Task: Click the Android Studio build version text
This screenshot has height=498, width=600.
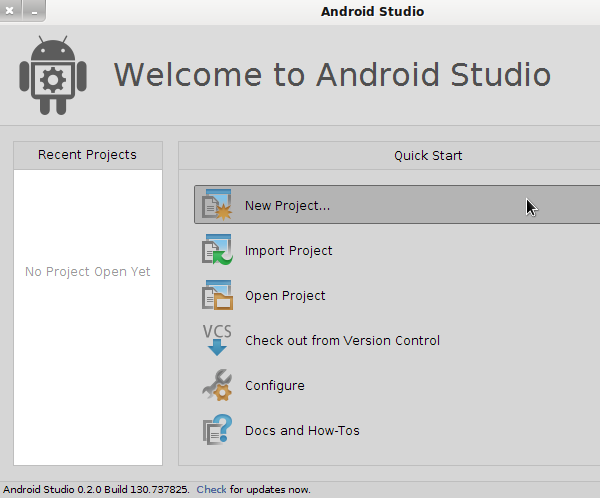Action: (96, 489)
